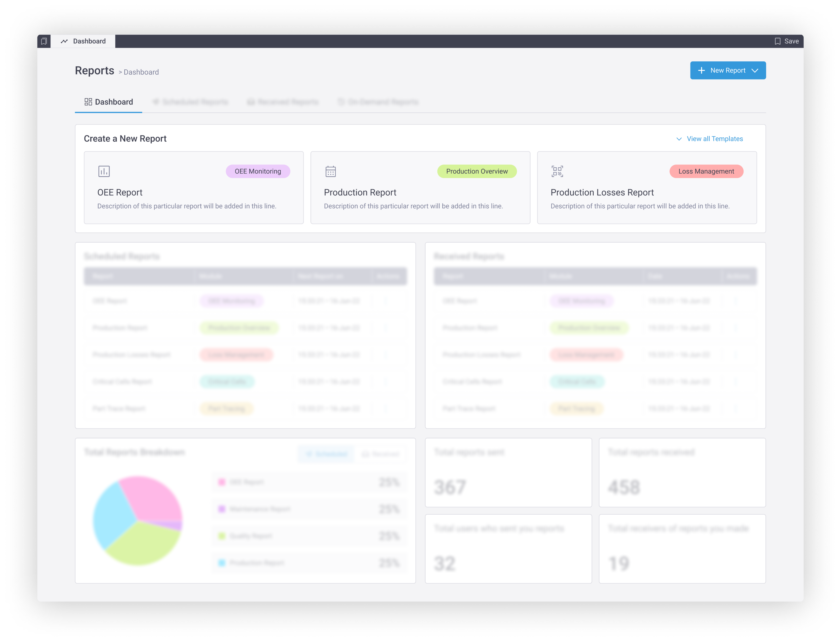Click the Reports page heading
Image resolution: width=840 pixels, height=640 pixels.
coord(95,71)
